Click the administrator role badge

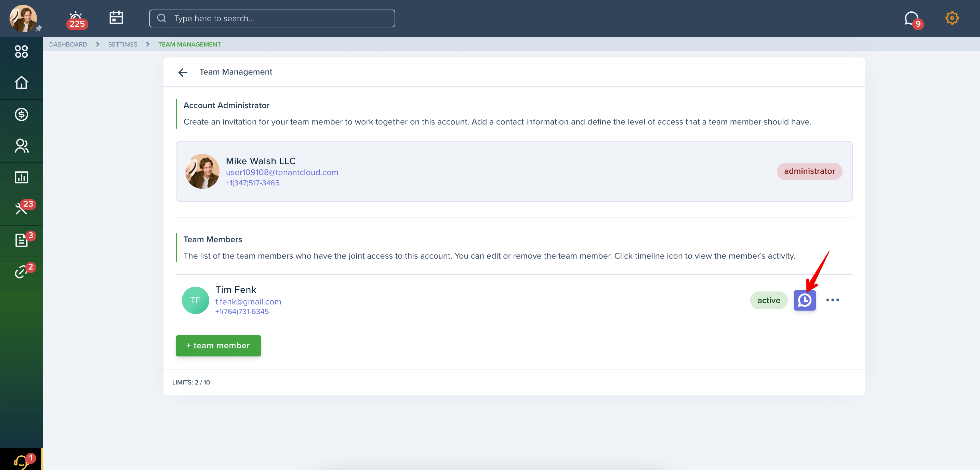[809, 171]
